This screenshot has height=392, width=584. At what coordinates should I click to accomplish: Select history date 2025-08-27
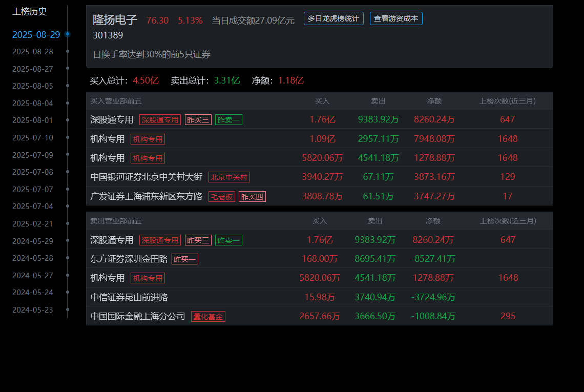(x=33, y=69)
